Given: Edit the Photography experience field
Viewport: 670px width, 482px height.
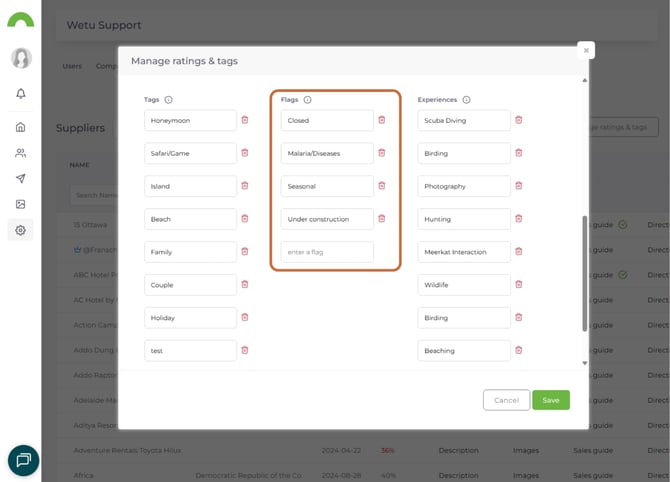Looking at the screenshot, I should pos(464,186).
